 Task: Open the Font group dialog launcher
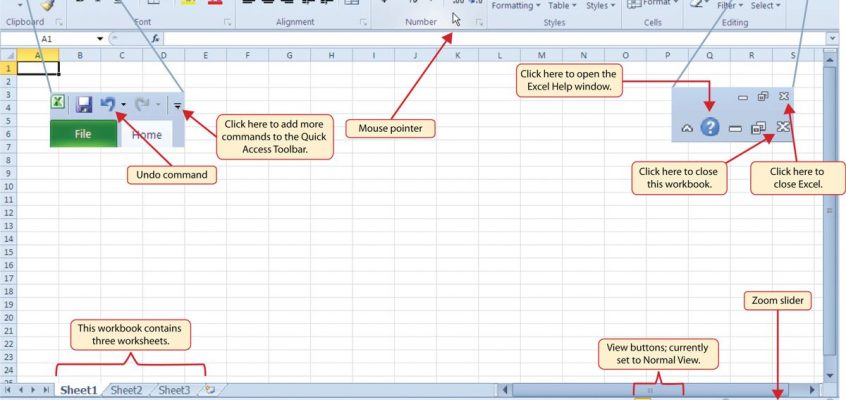tap(228, 22)
